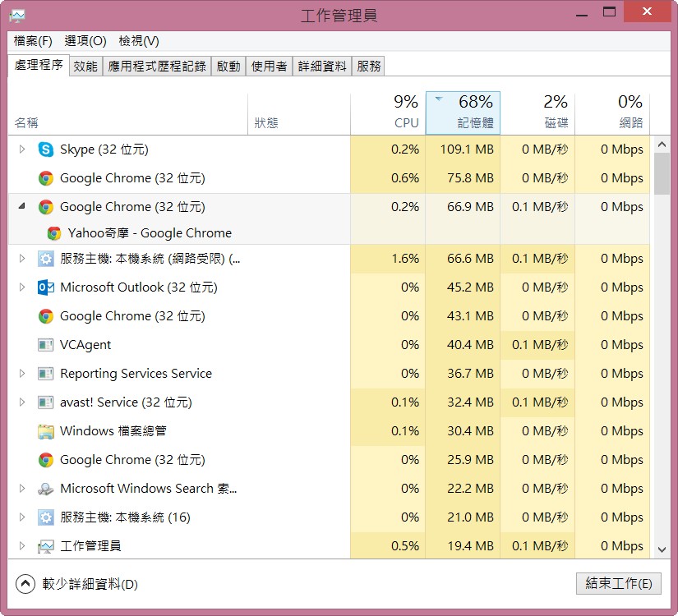Select the Reporting Services Service name text
The width and height of the screenshot is (678, 616).
[136, 374]
